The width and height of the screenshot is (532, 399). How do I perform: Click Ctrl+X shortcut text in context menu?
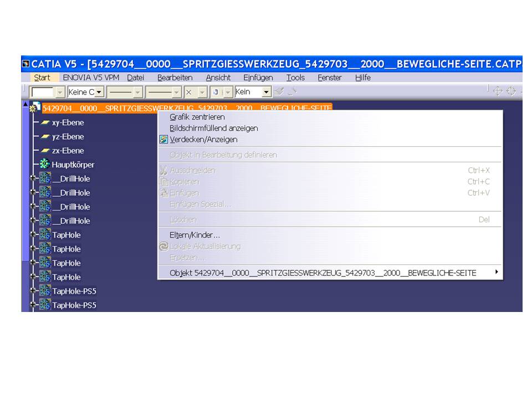click(479, 170)
